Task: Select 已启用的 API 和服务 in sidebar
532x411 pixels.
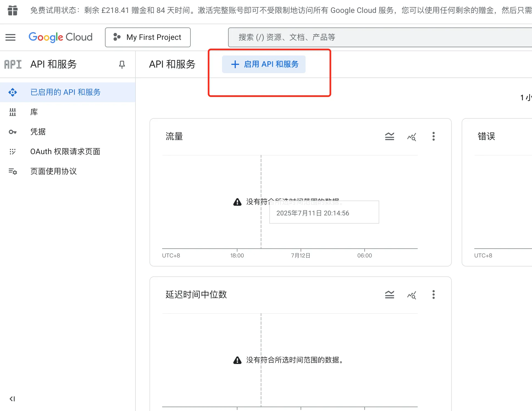Action: [66, 92]
